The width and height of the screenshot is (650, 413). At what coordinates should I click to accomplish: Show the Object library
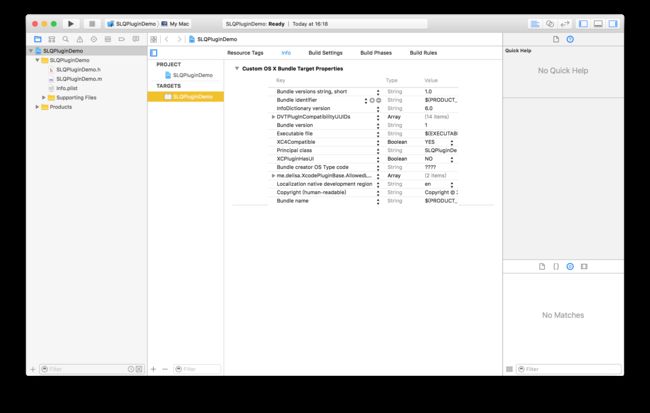point(570,266)
